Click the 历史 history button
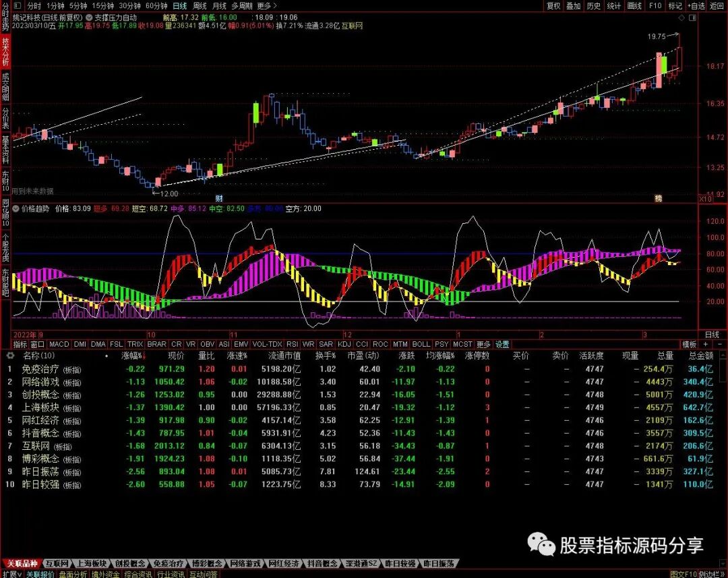This screenshot has height=578, width=728. pos(594,5)
